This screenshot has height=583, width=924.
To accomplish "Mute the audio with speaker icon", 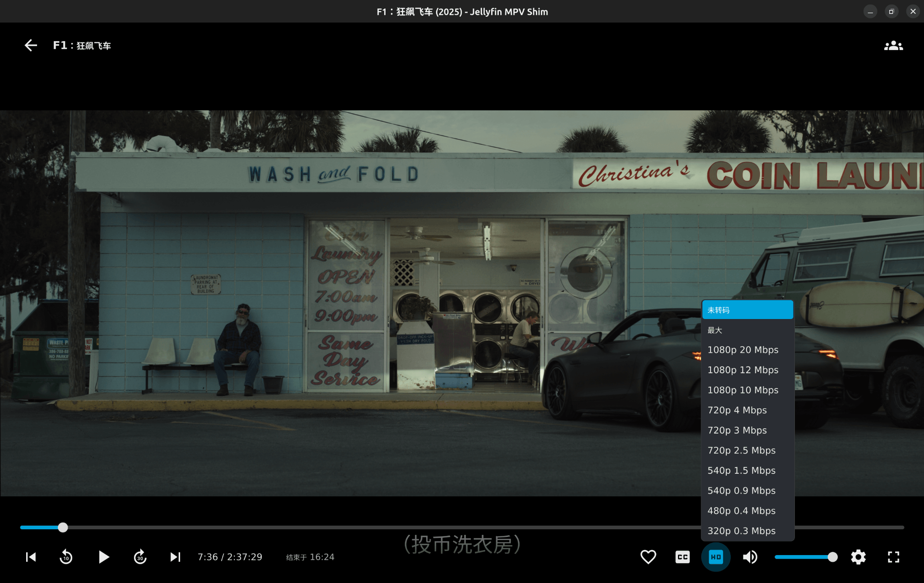I will coord(750,557).
